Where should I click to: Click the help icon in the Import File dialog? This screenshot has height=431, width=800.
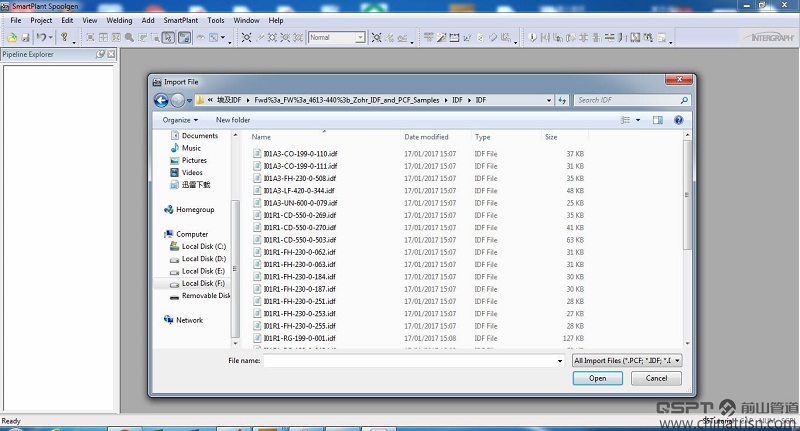click(x=679, y=120)
